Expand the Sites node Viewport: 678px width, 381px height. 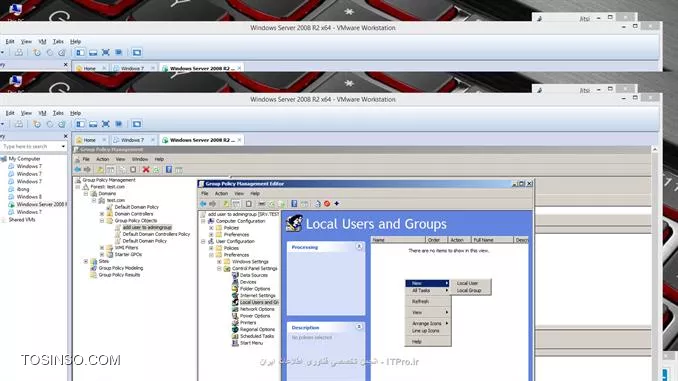point(86,261)
